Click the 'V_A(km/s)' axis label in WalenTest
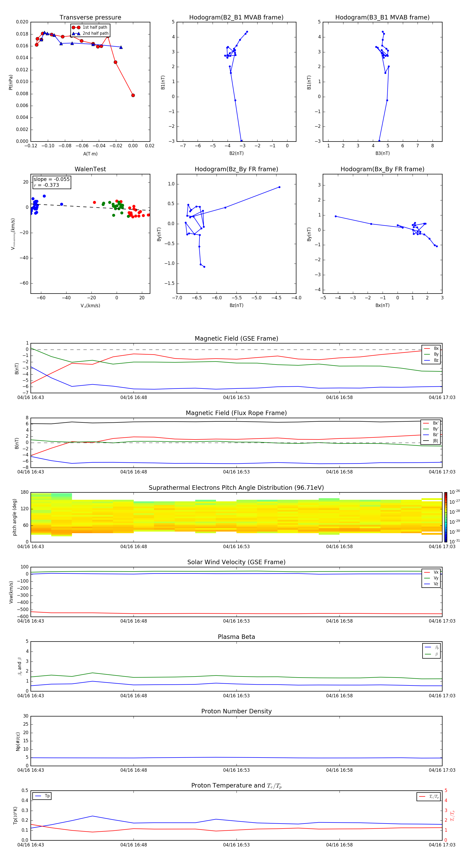This screenshot has width=473, height=868. point(90,306)
